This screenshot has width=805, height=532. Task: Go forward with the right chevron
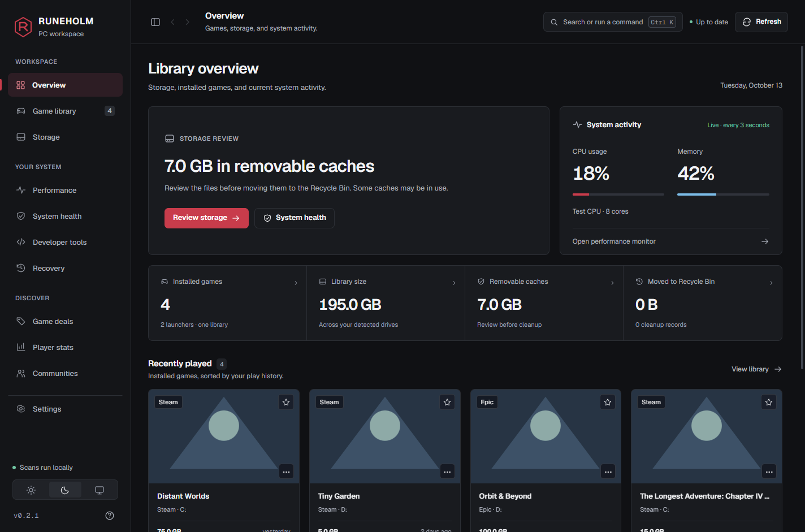[188, 22]
